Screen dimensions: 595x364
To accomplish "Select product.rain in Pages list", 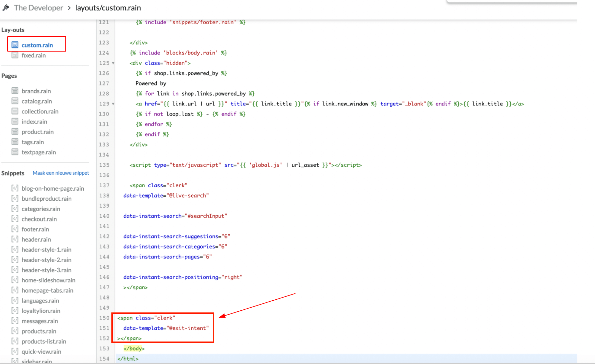I will (37, 132).
